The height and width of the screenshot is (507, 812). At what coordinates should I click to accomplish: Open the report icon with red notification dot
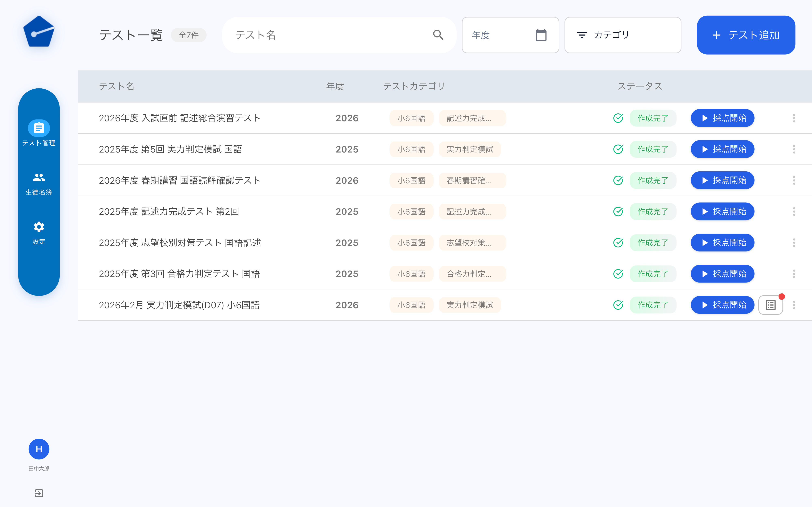(x=770, y=304)
